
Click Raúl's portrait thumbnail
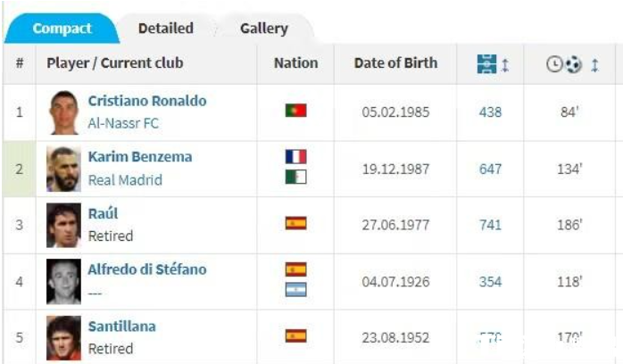point(63,225)
